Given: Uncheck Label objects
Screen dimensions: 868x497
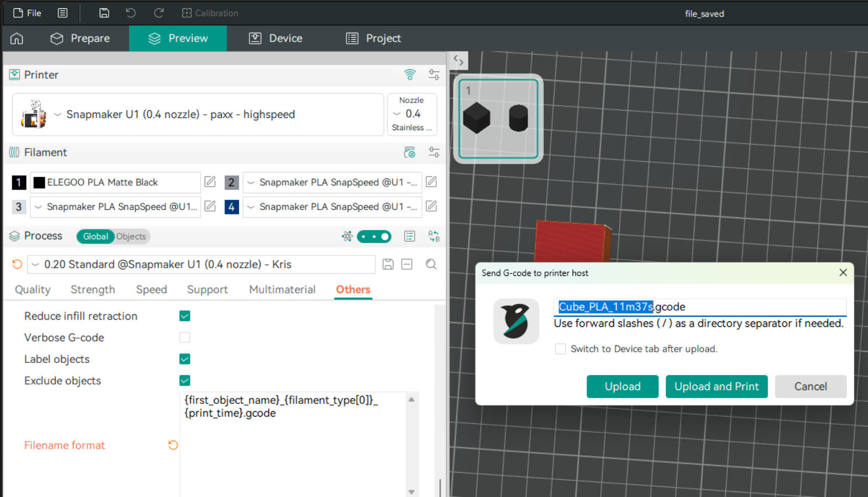Looking at the screenshot, I should 185,359.
